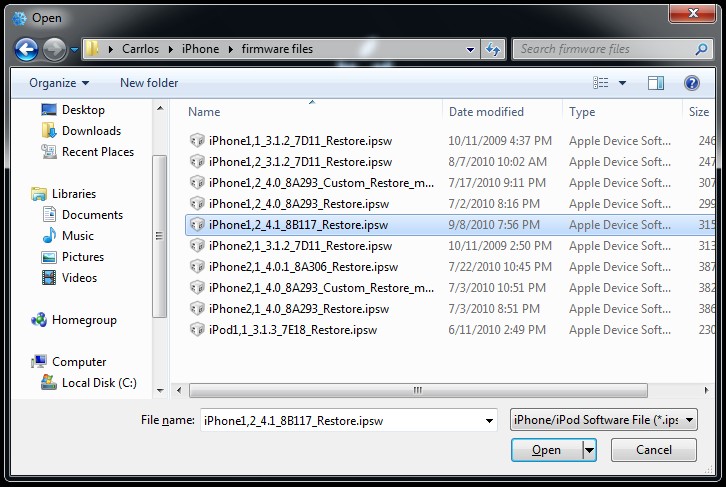
Task: Expand the file type filter dropdown
Action: (690, 420)
